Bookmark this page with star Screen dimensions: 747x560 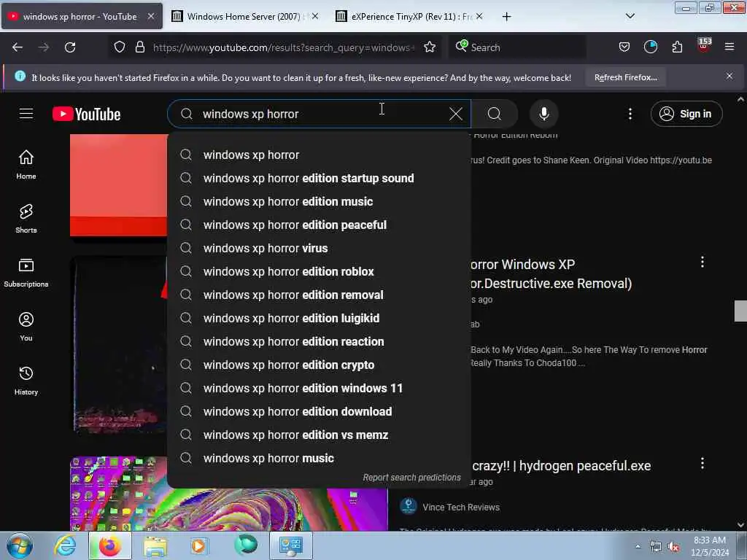pos(429,47)
